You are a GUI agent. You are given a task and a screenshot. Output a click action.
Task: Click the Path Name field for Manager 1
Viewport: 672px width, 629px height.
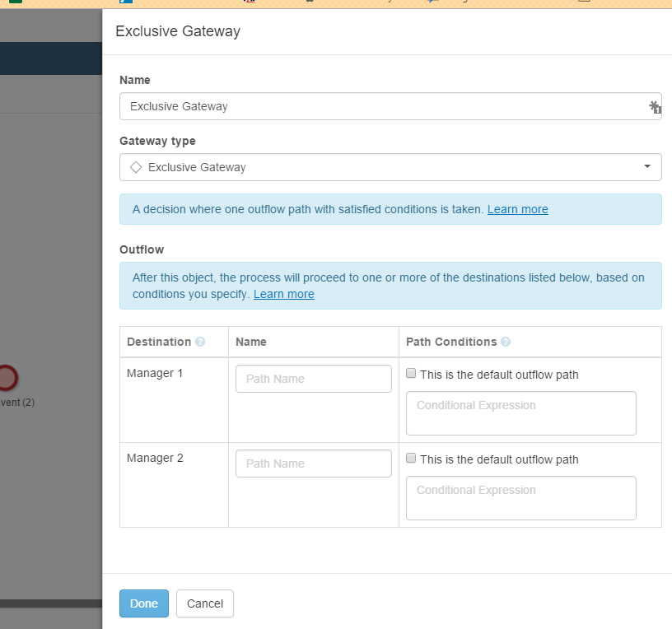click(313, 379)
